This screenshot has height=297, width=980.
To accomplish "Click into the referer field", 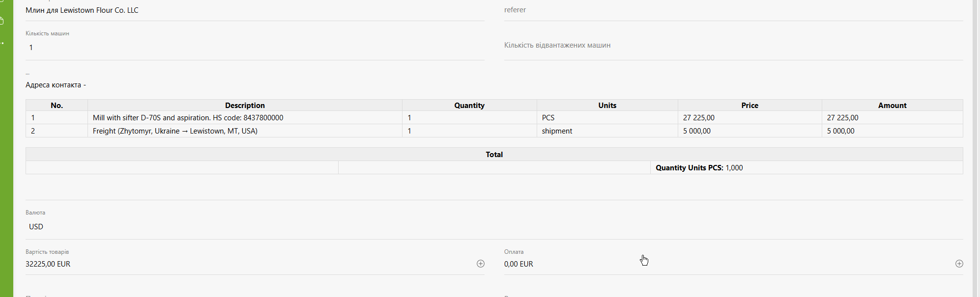I will point(733,10).
